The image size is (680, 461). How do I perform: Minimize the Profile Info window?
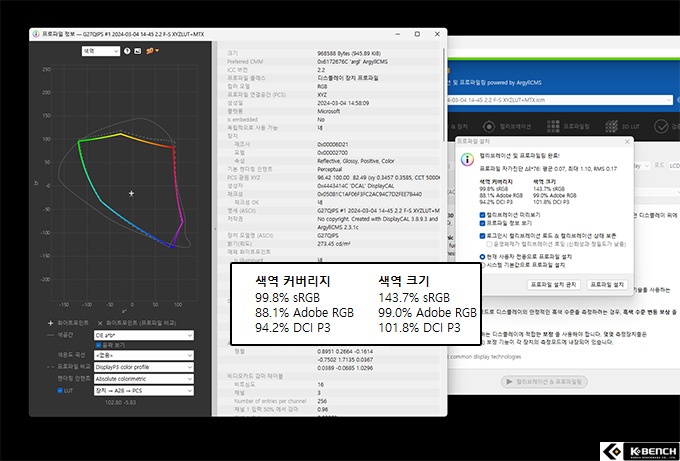point(398,34)
